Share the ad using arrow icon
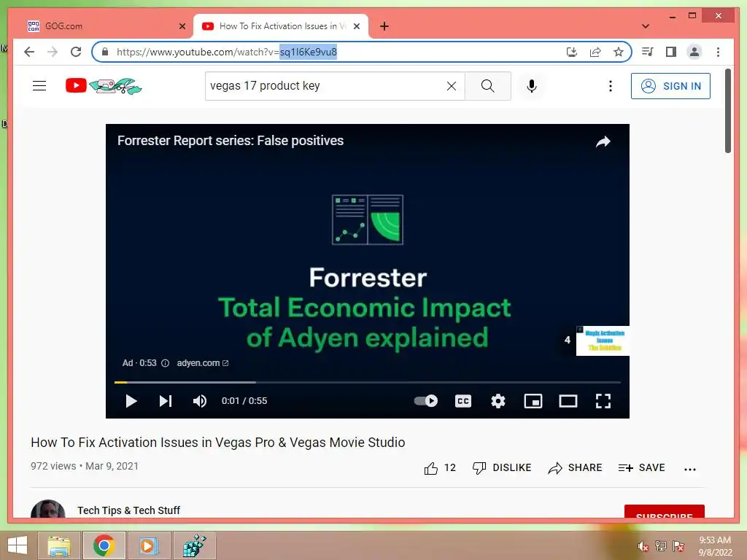 tap(603, 142)
